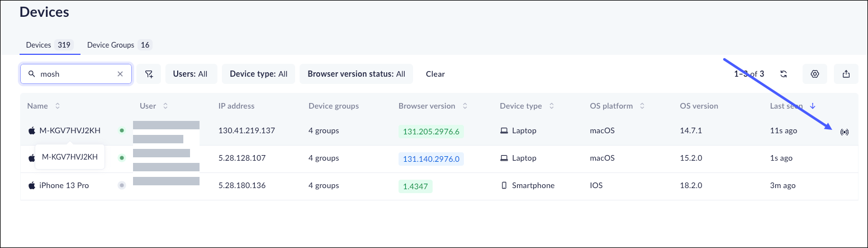
Task: Sort by Browser version column
Action: [465, 106]
